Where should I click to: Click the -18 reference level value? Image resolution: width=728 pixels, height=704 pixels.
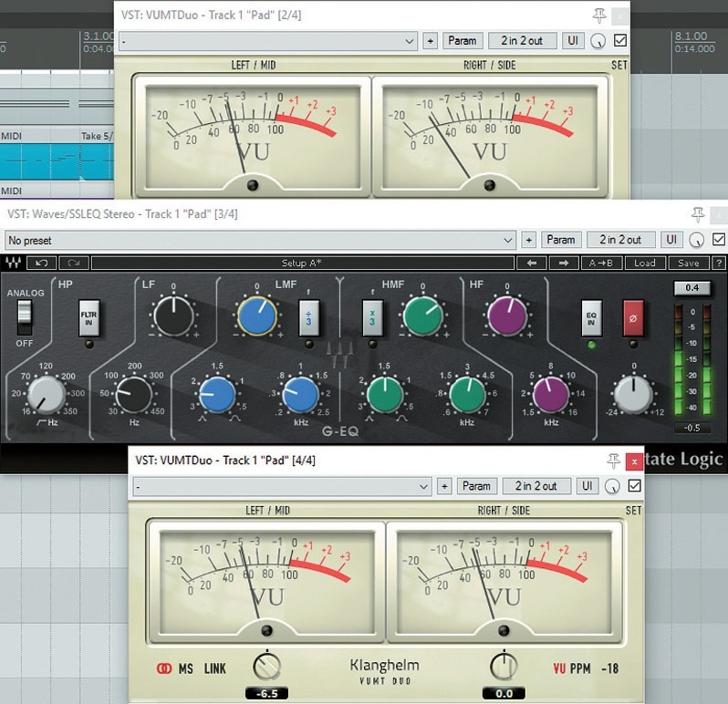point(609,668)
